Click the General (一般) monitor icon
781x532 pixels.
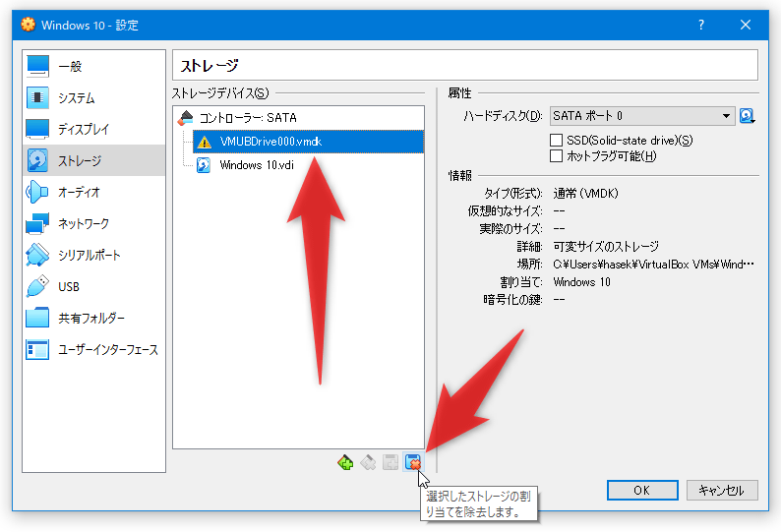tap(37, 66)
